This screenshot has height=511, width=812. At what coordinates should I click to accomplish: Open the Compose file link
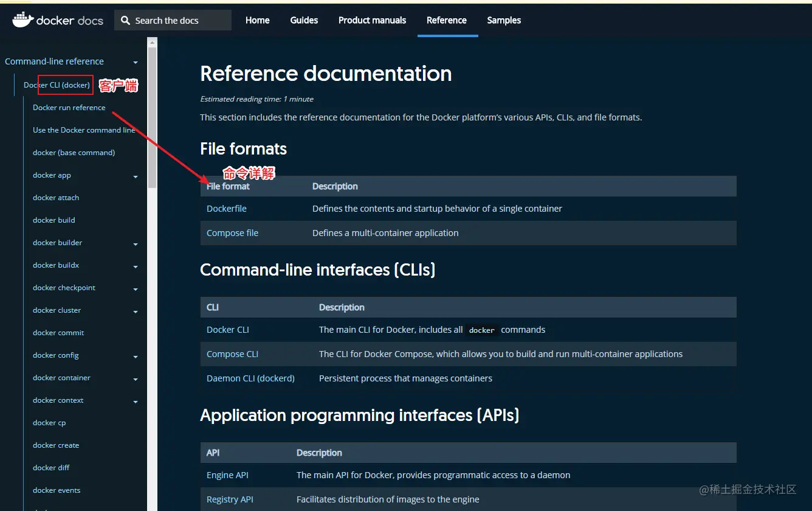232,233
